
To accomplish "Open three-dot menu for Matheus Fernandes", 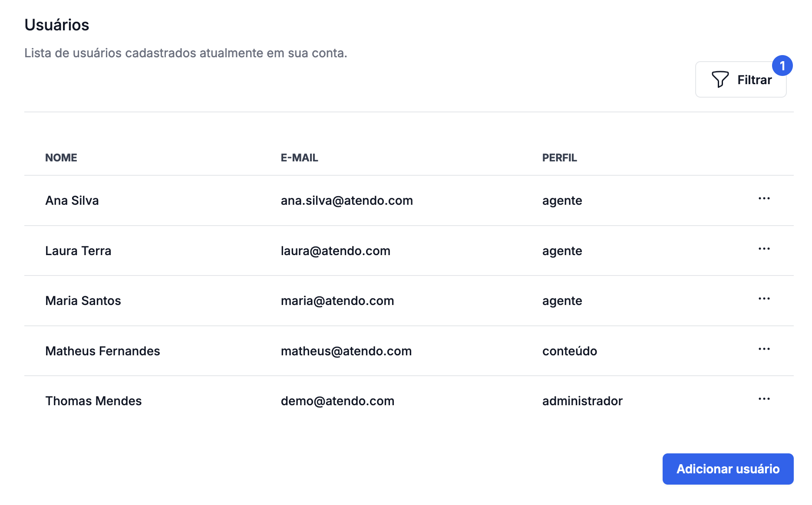I will pyautogui.click(x=764, y=349).
